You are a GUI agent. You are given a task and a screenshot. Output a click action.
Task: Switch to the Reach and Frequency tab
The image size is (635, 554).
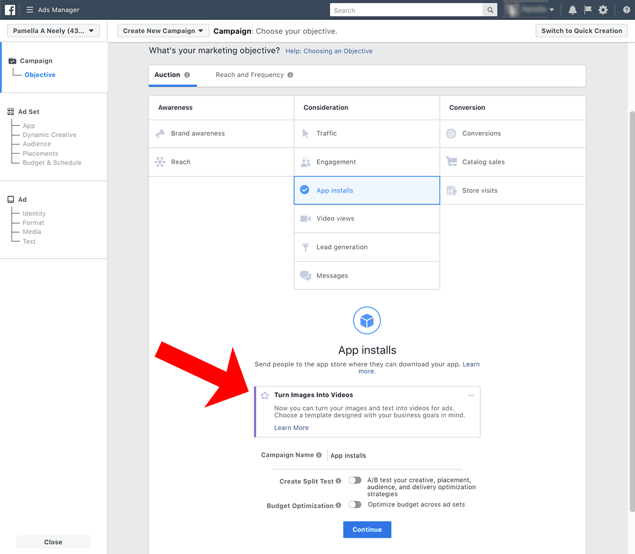pos(254,75)
